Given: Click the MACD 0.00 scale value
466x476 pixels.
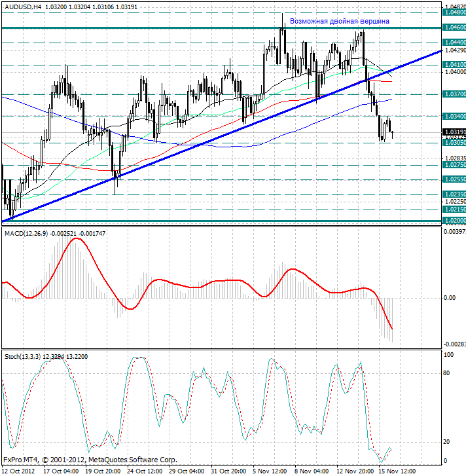Looking at the screenshot, I should 450,298.
